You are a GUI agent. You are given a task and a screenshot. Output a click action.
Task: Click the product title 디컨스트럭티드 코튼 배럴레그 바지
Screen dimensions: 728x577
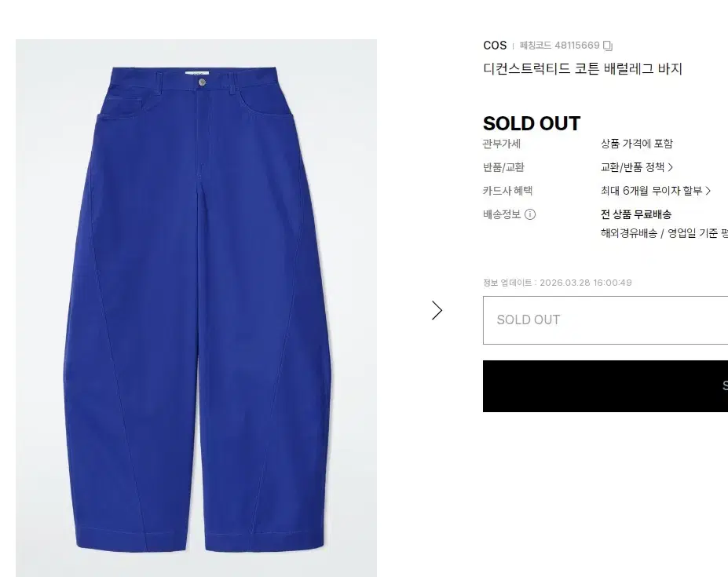(x=583, y=69)
